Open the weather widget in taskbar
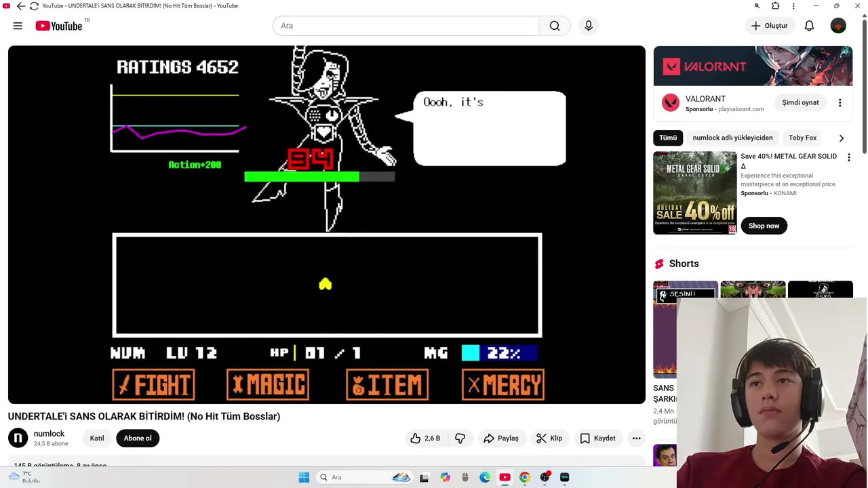Screen dimensions: 868x488 click(x=24, y=477)
